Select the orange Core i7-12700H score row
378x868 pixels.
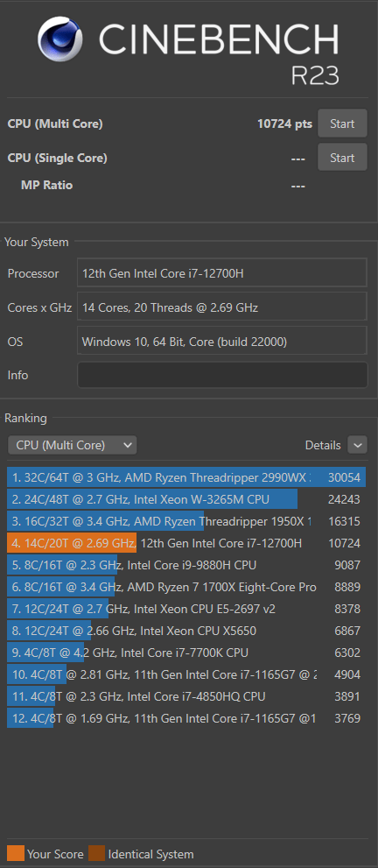point(186,543)
